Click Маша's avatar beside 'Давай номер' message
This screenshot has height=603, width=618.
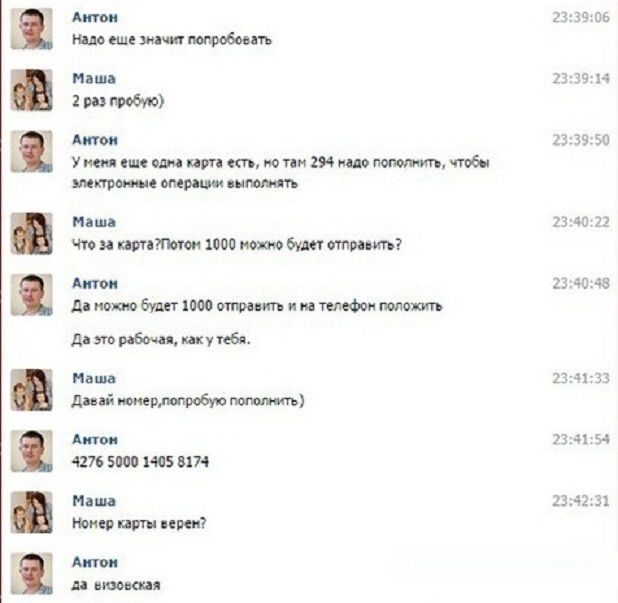(x=31, y=390)
